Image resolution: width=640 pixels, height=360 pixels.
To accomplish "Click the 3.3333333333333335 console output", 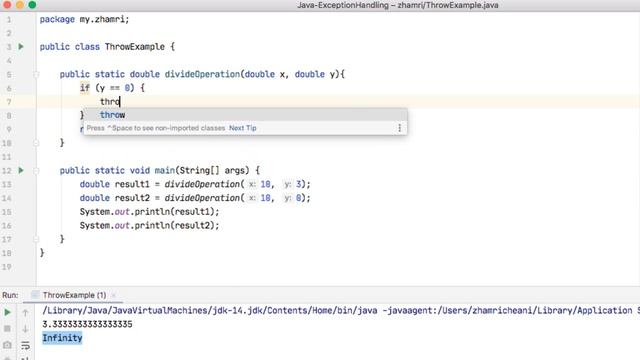I will pos(87,324).
